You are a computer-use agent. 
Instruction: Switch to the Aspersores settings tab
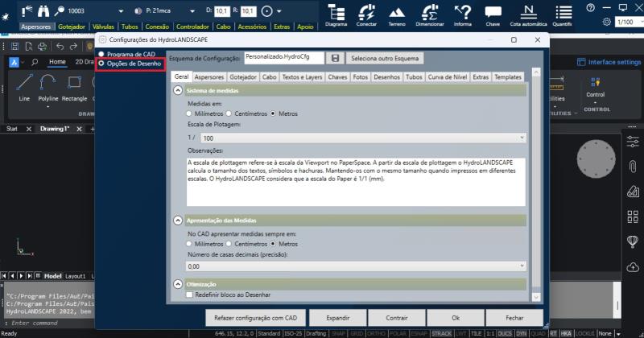209,77
